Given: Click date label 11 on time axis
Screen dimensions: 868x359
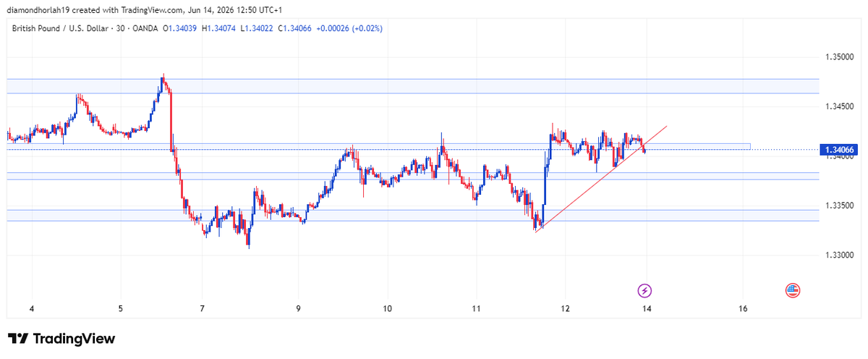Looking at the screenshot, I should click(476, 308).
